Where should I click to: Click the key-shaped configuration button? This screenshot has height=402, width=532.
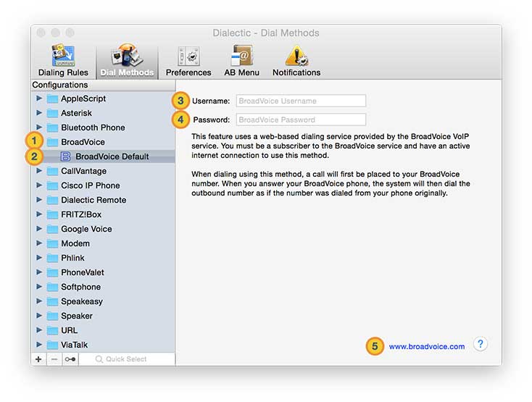pos(70,359)
